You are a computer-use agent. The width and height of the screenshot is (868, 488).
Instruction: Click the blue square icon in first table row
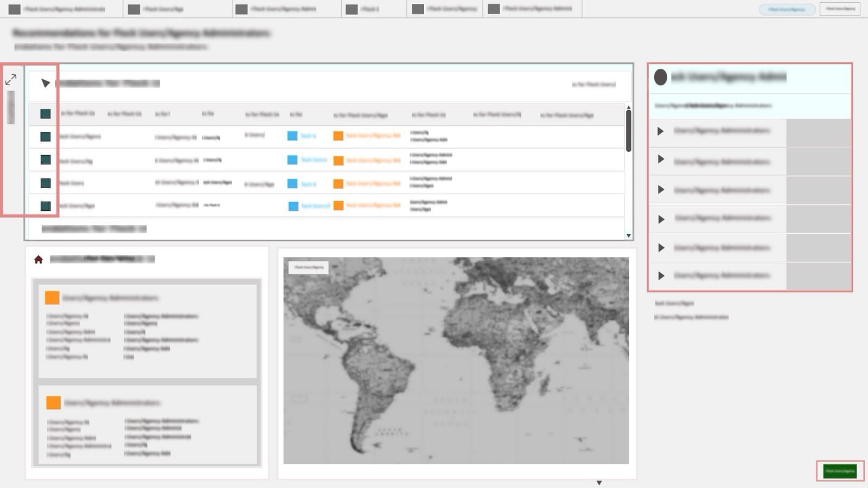[x=292, y=136]
